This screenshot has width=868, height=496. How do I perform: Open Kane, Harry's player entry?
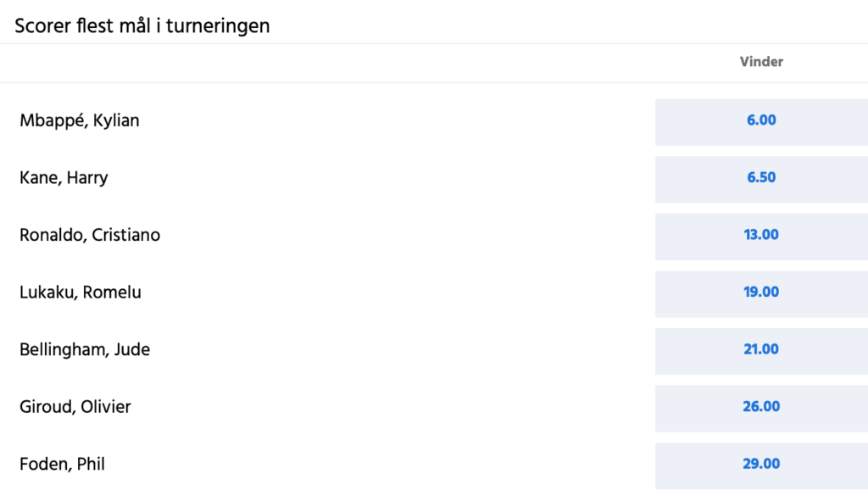pos(64,179)
